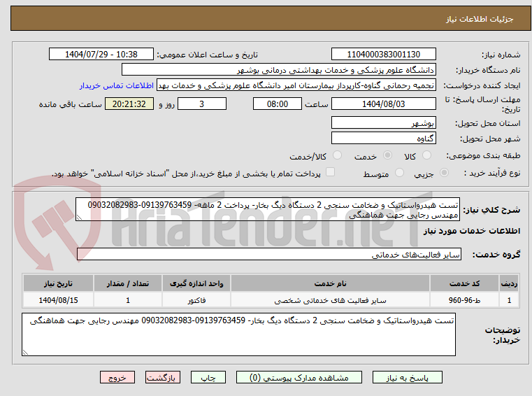The image size is (532, 396).
Task: Open مشاهده مدارک پیوستی (0) button
Action: pos(299,377)
